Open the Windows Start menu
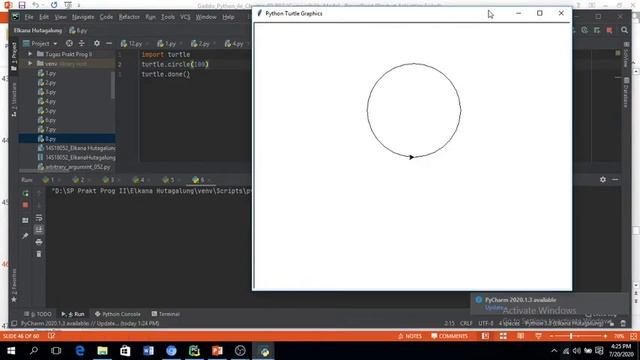This screenshot has width=640, height=360. coord(11,351)
